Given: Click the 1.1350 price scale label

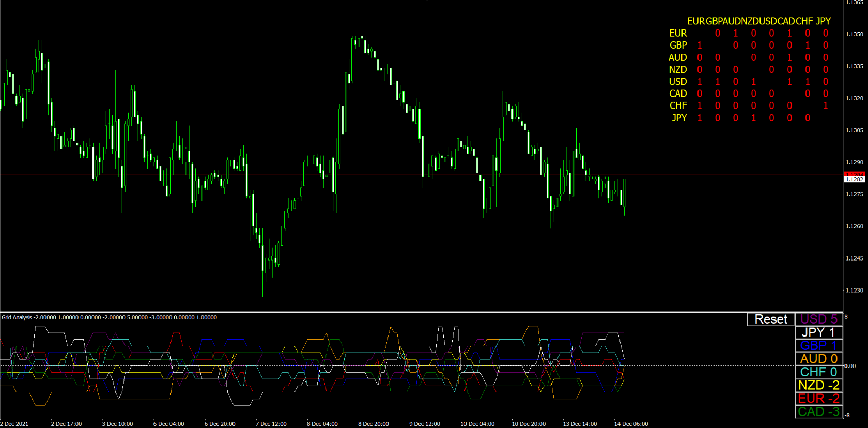Looking at the screenshot, I should 854,34.
